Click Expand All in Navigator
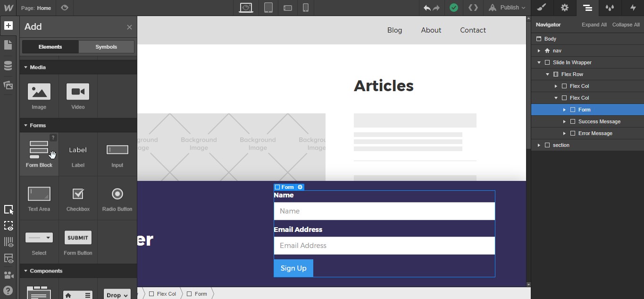Viewport: 644px width, 299px height. 594,25
